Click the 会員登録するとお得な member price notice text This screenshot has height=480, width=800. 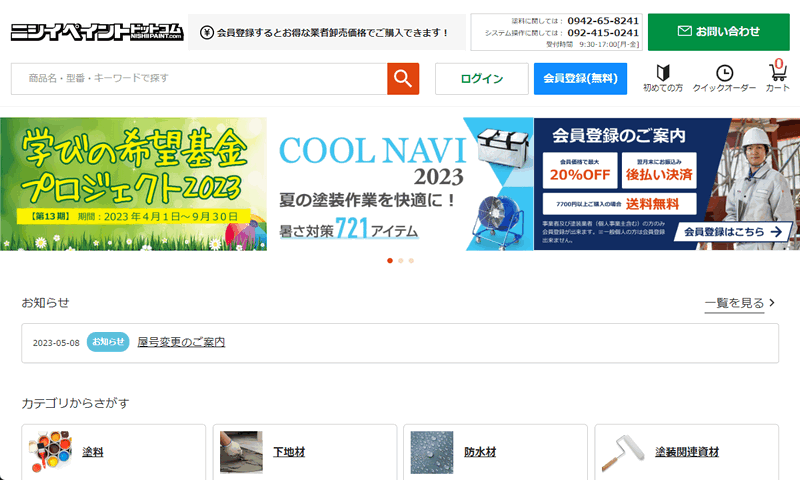(x=333, y=33)
